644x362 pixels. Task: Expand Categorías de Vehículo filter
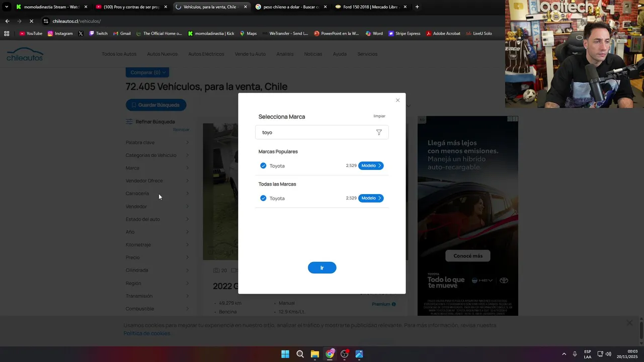157,155
